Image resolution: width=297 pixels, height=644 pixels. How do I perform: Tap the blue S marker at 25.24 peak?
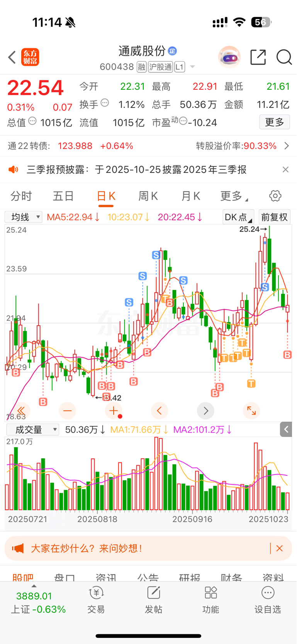265,287
